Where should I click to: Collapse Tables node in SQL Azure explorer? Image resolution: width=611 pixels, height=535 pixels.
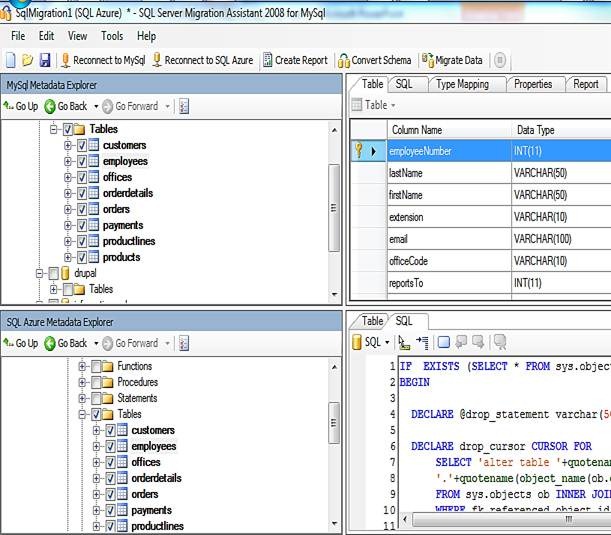pos(82,414)
